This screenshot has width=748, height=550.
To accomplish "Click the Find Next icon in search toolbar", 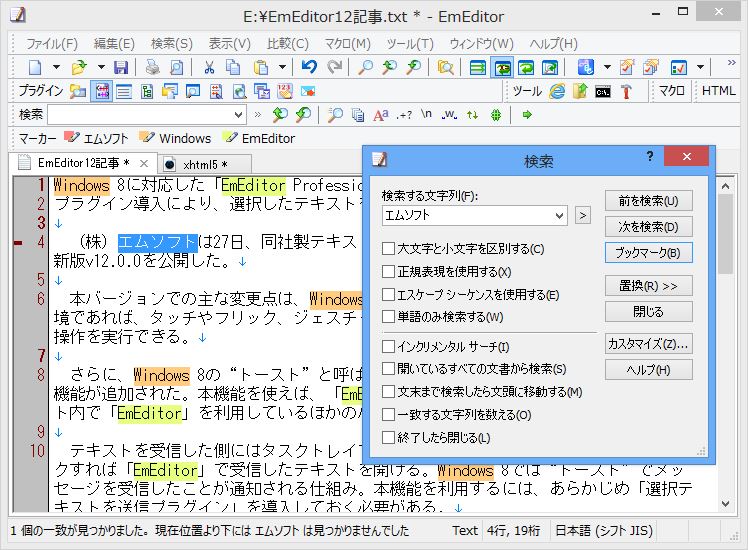I will (303, 114).
